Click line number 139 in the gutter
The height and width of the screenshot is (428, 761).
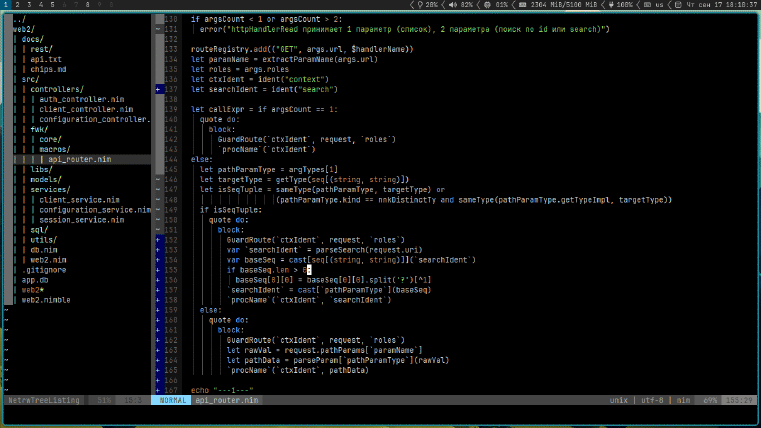(x=171, y=110)
